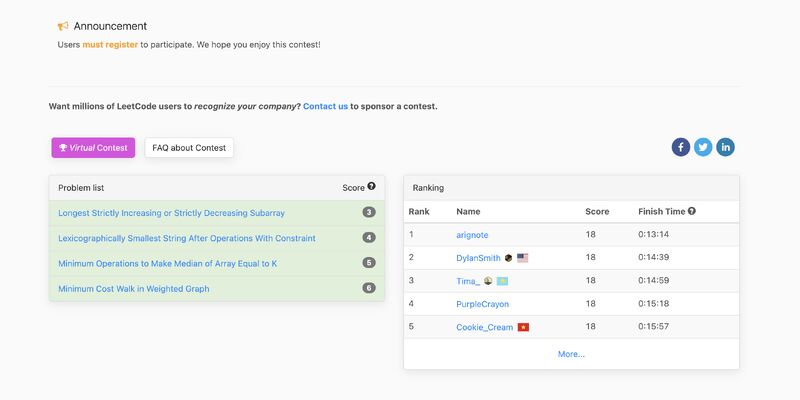Click finish time 0:13:14

[654, 235]
